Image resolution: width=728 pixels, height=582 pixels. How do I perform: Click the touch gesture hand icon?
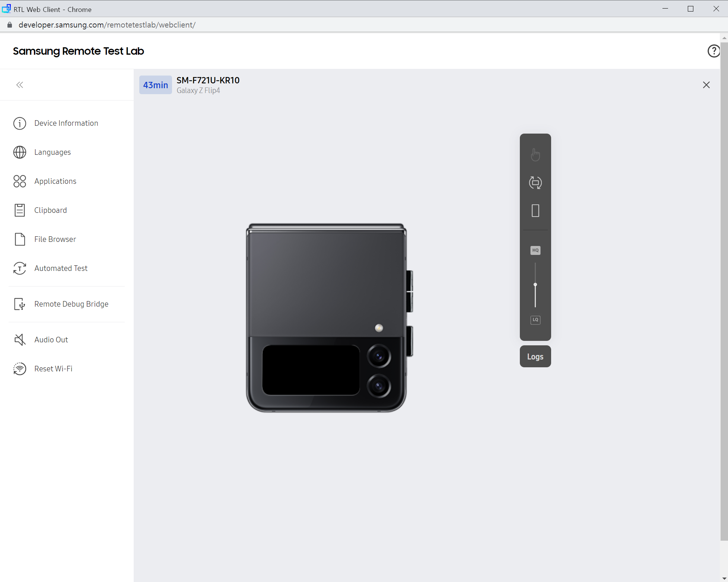(535, 154)
